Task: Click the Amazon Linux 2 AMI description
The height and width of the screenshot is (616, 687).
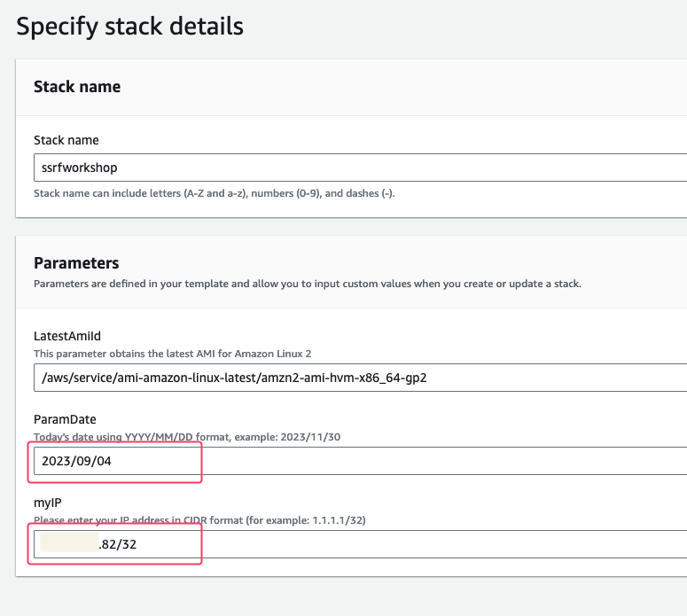Action: (x=173, y=354)
